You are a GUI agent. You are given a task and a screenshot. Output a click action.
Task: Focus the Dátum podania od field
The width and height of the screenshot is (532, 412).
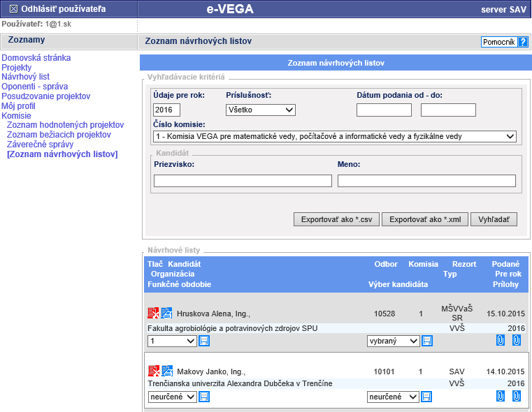click(x=384, y=110)
